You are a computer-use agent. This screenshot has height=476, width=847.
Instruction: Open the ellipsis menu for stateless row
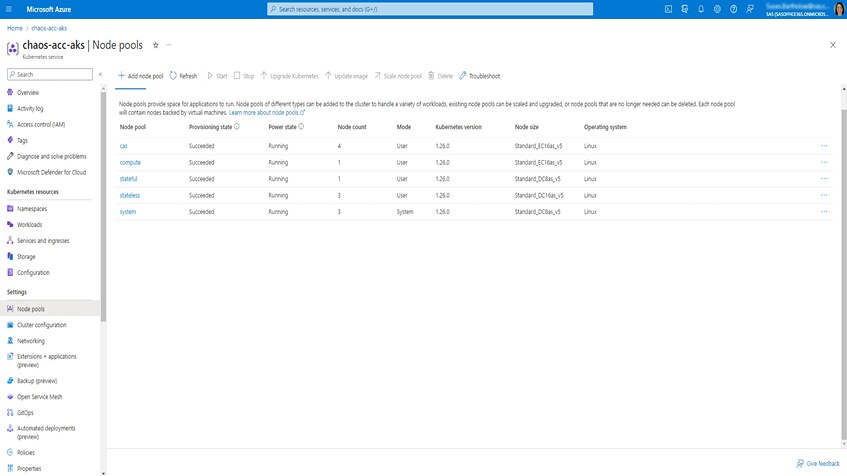coord(824,196)
